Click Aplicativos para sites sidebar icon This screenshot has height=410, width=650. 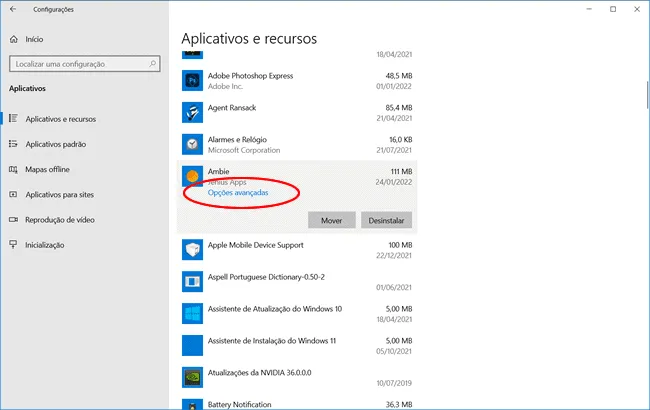tap(13, 194)
